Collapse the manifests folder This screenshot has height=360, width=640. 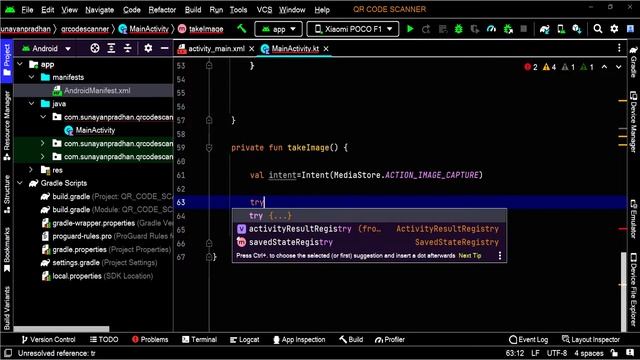[31, 77]
